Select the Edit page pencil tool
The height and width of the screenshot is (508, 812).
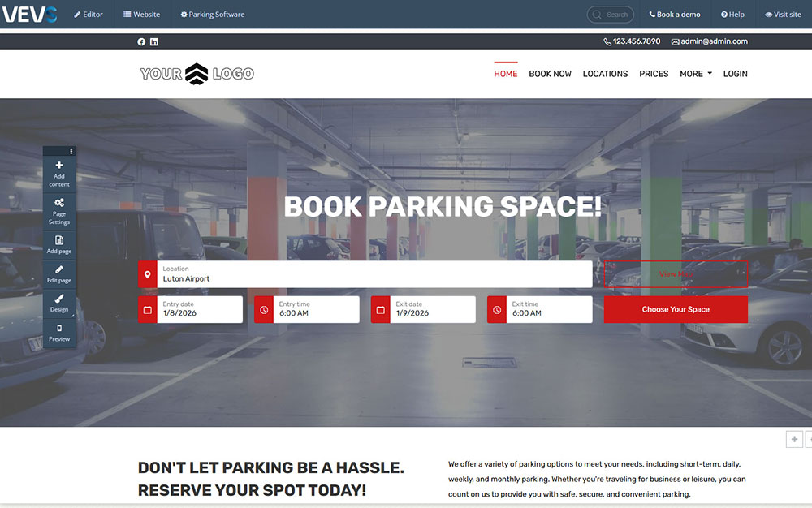(59, 269)
